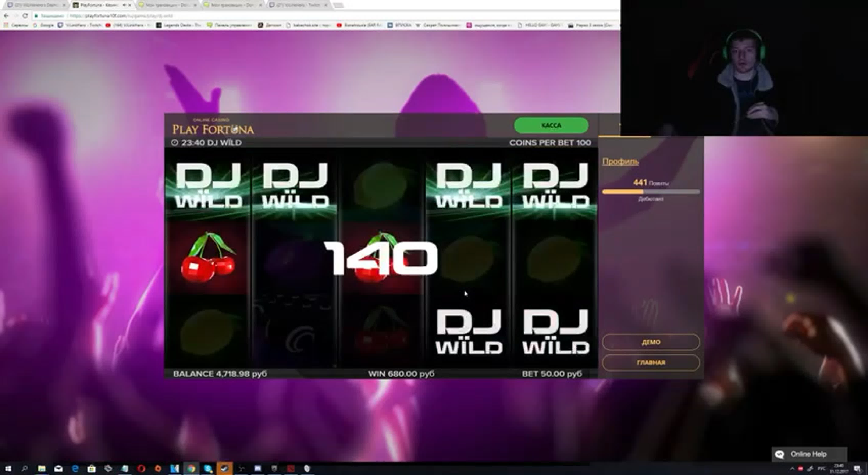Click the loyalty points progress bar
Screen dimensions: 868x475
[x=651, y=192]
